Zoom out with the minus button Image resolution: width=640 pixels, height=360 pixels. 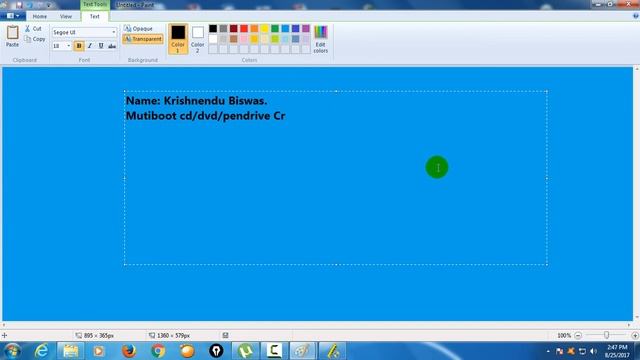578,336
